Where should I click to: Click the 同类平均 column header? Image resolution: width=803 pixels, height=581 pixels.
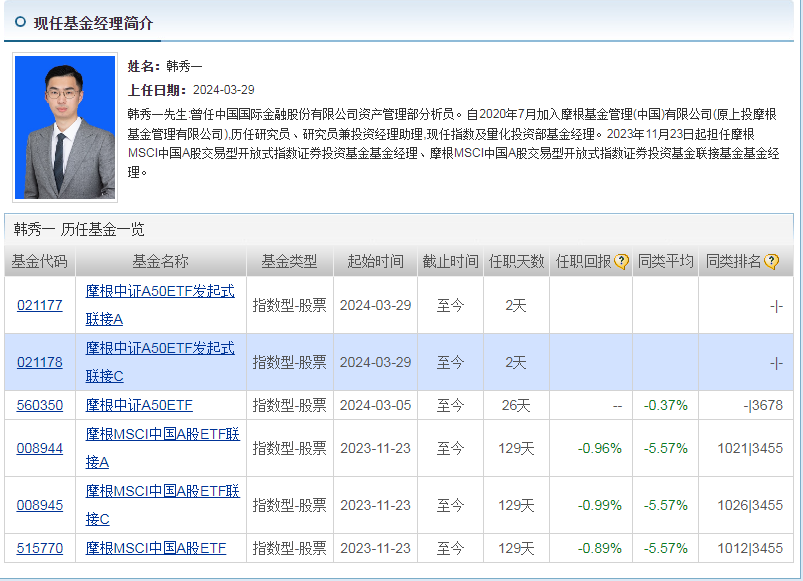[x=665, y=262]
